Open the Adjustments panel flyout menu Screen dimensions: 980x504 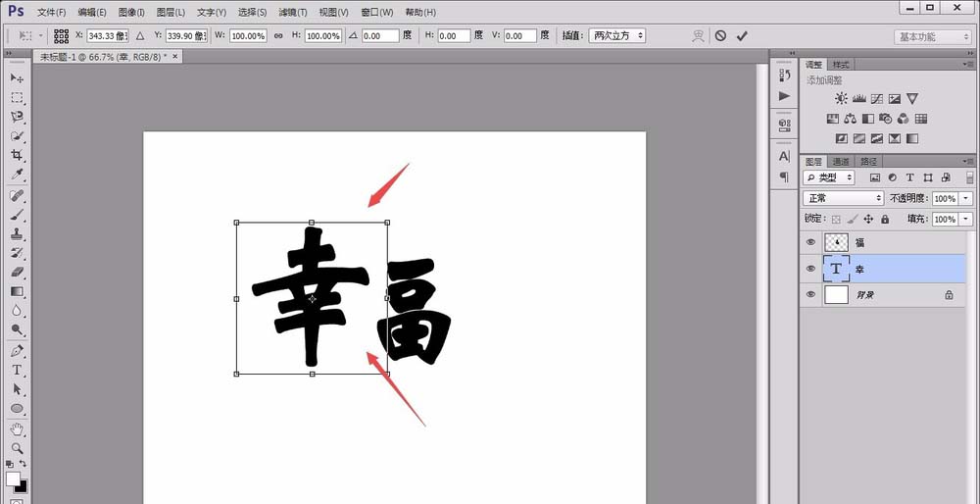[x=969, y=65]
